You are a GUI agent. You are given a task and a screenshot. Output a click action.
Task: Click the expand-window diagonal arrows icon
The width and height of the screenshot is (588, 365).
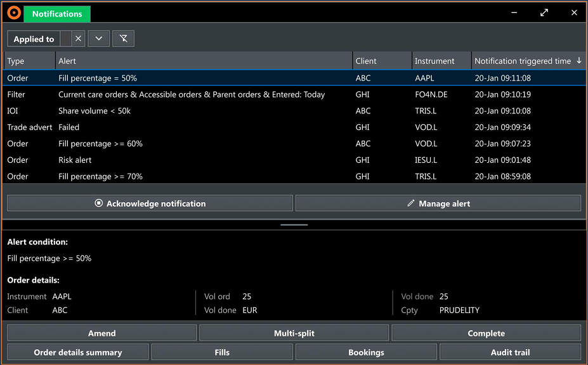tap(544, 12)
